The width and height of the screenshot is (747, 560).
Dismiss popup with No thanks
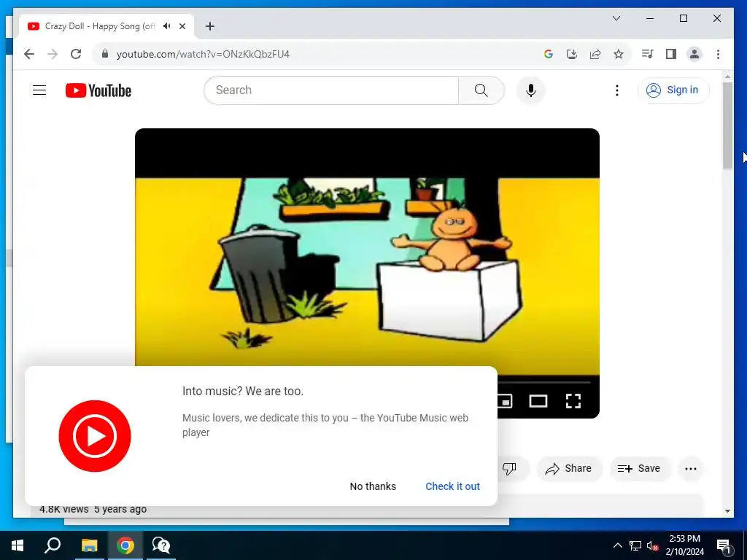[x=373, y=486]
